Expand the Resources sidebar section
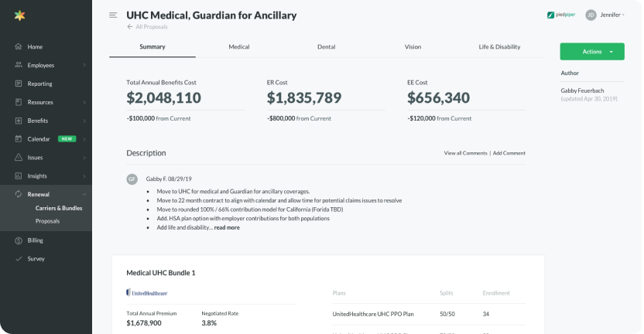The image size is (644, 334). coord(84,102)
